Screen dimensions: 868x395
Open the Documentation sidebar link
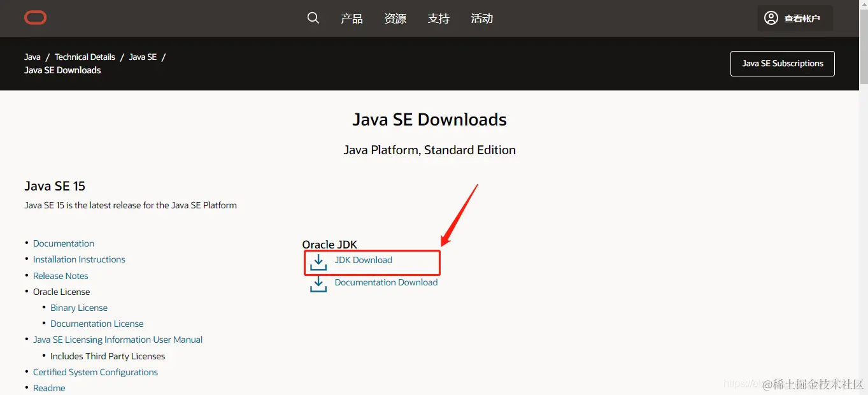pyautogui.click(x=64, y=243)
